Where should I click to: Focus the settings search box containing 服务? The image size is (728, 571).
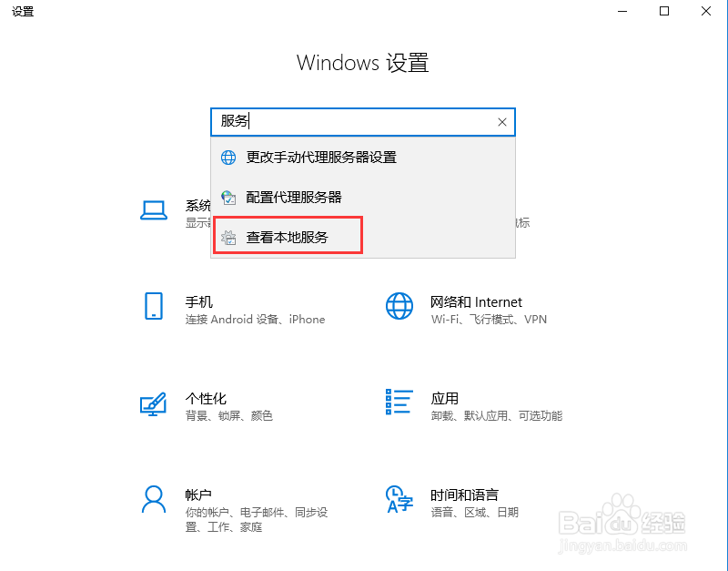coord(362,122)
